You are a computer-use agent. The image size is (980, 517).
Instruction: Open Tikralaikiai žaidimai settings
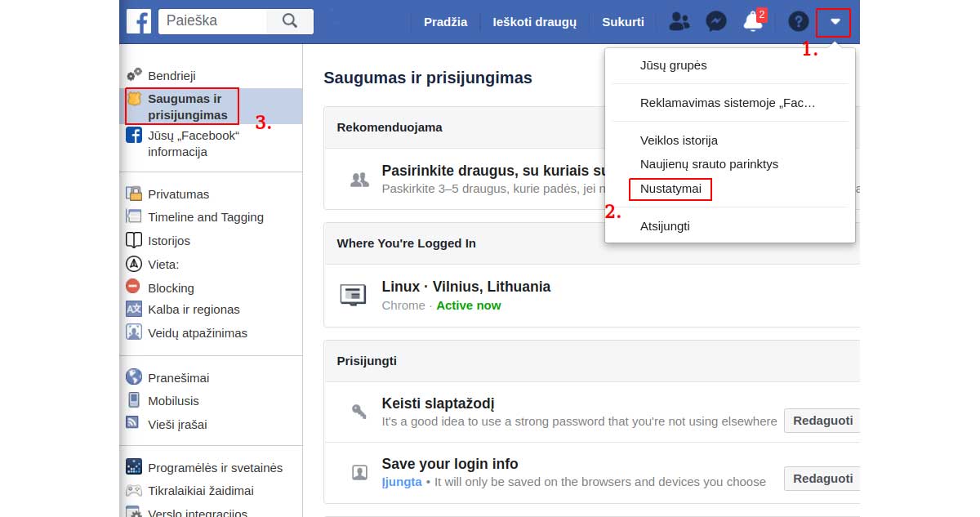201,491
